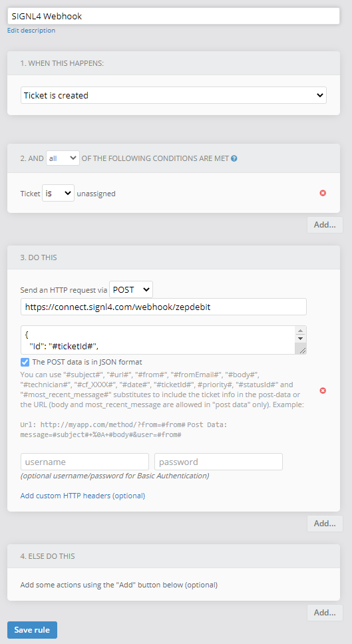Viewport: 352px width, 644px height.
Task: Remove the 'Ticket is unassigned' condition
Action: pyautogui.click(x=323, y=193)
